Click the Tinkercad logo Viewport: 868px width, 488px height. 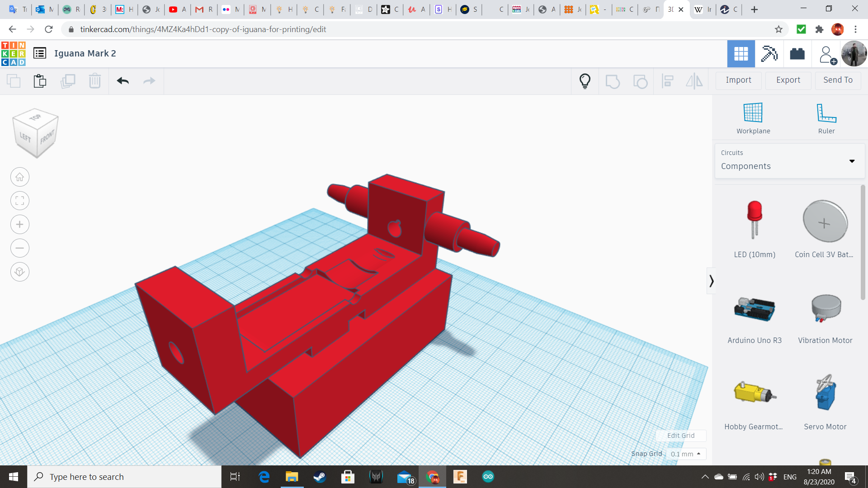pyautogui.click(x=13, y=53)
